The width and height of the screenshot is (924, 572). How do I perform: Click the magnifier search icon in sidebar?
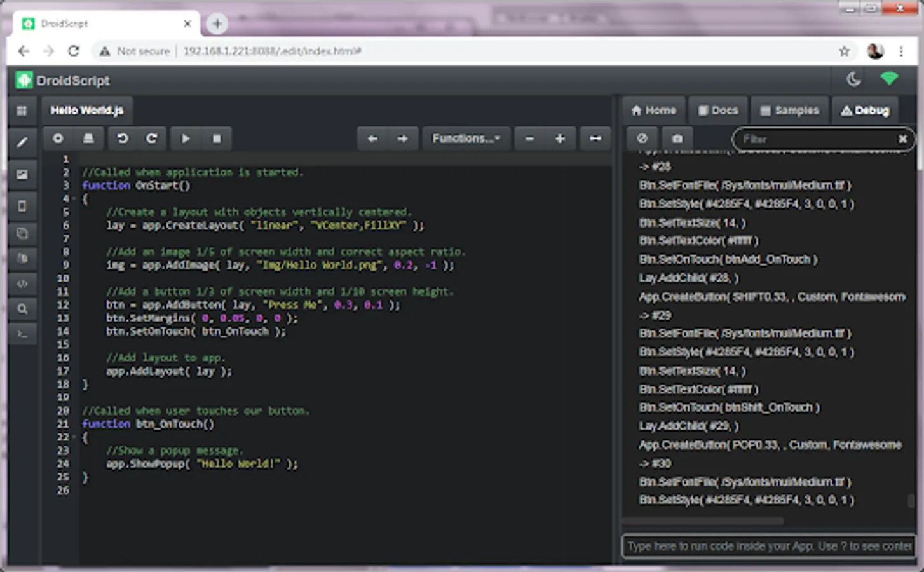(x=22, y=309)
